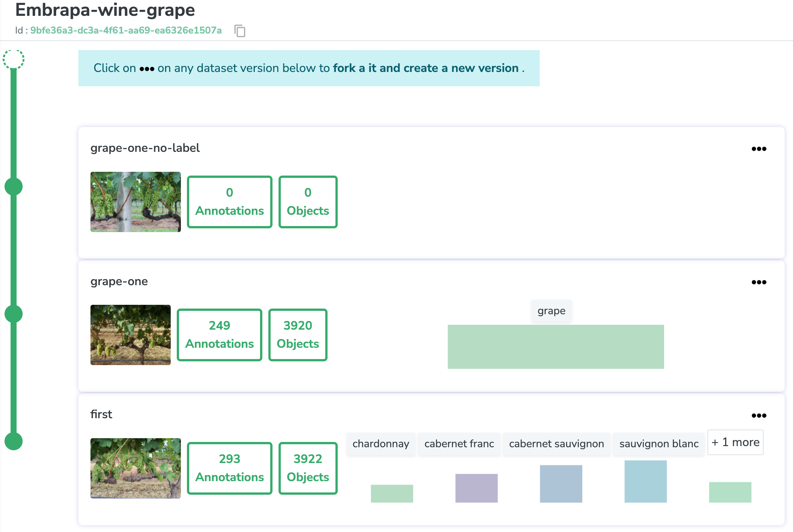Select the cabernet franc label tag

(x=459, y=444)
